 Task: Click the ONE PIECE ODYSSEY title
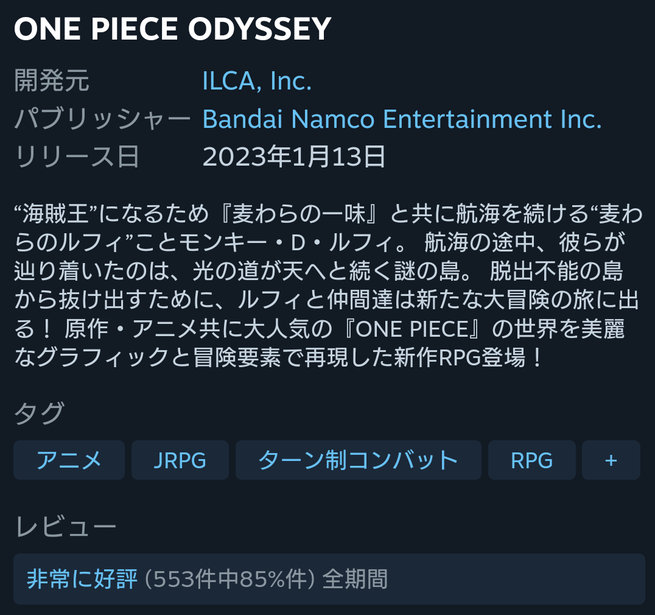pos(172,29)
